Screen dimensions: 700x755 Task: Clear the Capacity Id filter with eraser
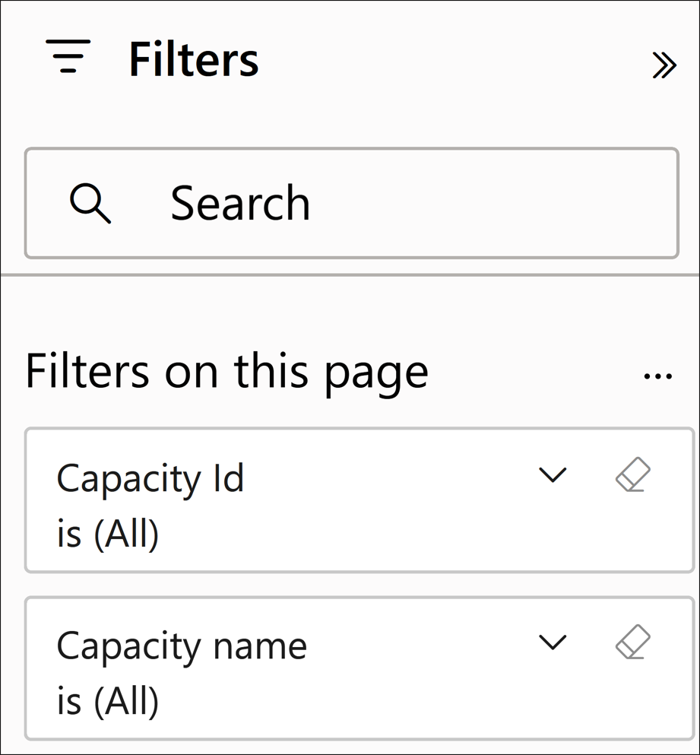(x=632, y=475)
